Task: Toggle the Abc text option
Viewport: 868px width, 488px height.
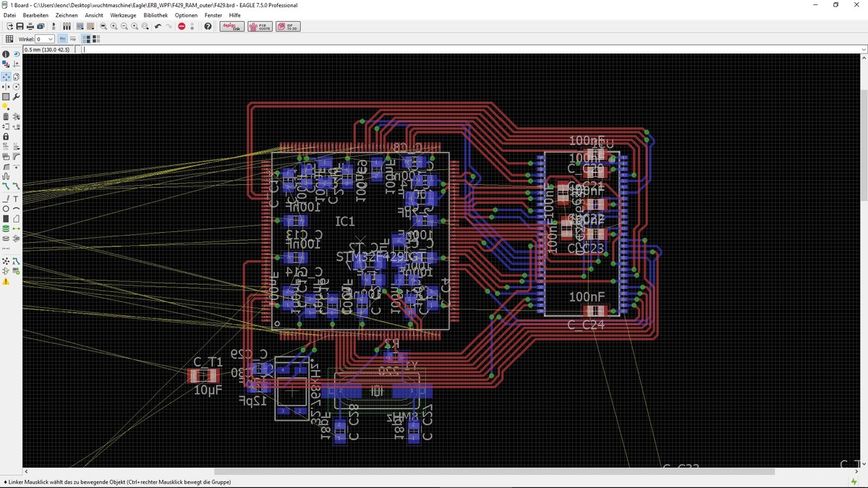Action: pyautogui.click(x=62, y=39)
